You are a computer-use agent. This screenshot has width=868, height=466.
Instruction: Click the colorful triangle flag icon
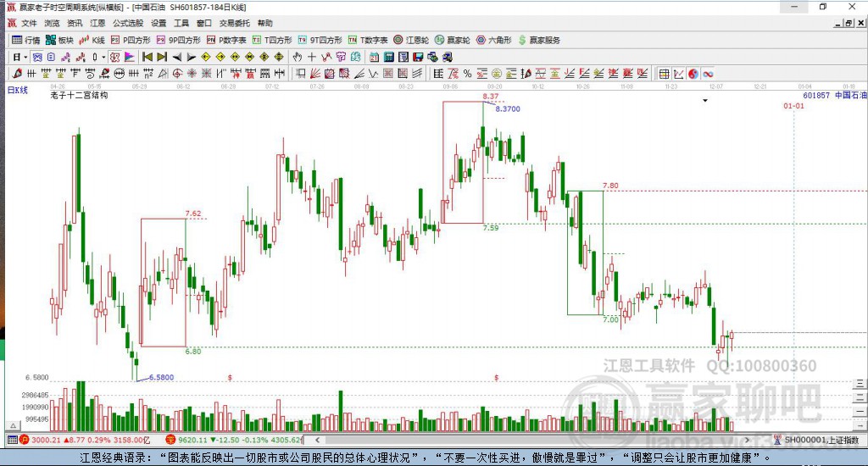(x=130, y=57)
